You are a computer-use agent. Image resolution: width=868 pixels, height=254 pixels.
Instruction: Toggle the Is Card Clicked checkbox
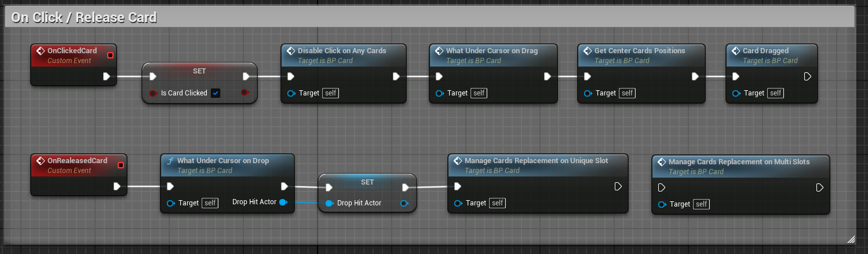216,93
